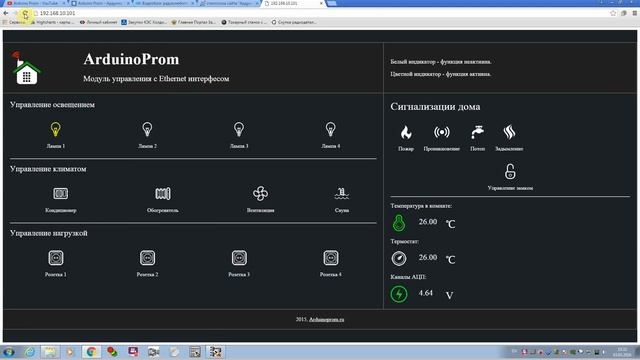The image size is (640, 360).
Task: Open the Arduinoprom.ru footer link
Action: click(x=327, y=319)
